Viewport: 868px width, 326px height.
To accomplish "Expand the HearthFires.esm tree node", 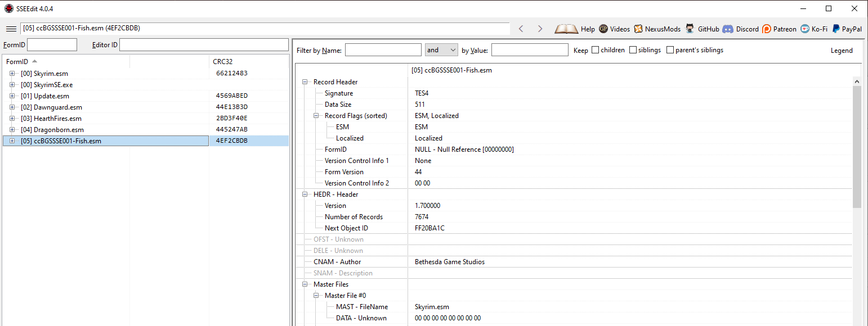I will [x=12, y=119].
